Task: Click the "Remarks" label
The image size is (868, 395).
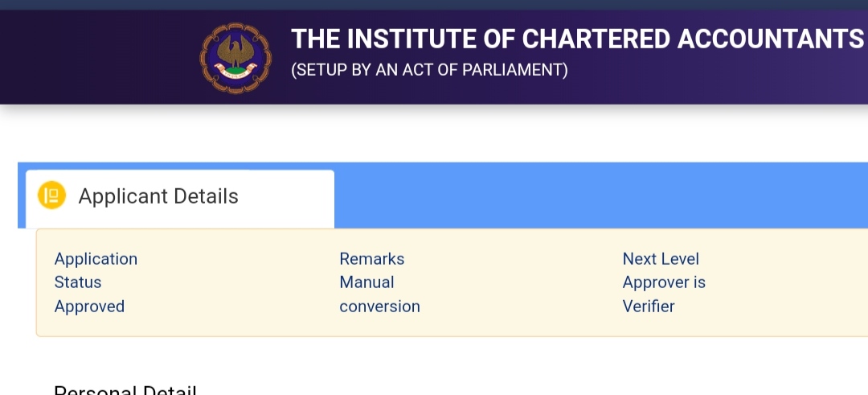Action: click(x=371, y=259)
